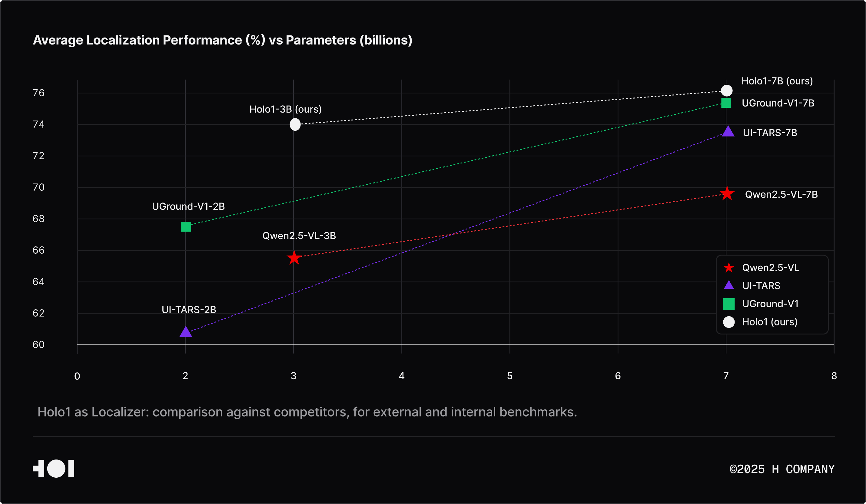
Task: Click the UI-TARS-2B purple triangle marker
Action: [x=186, y=332]
